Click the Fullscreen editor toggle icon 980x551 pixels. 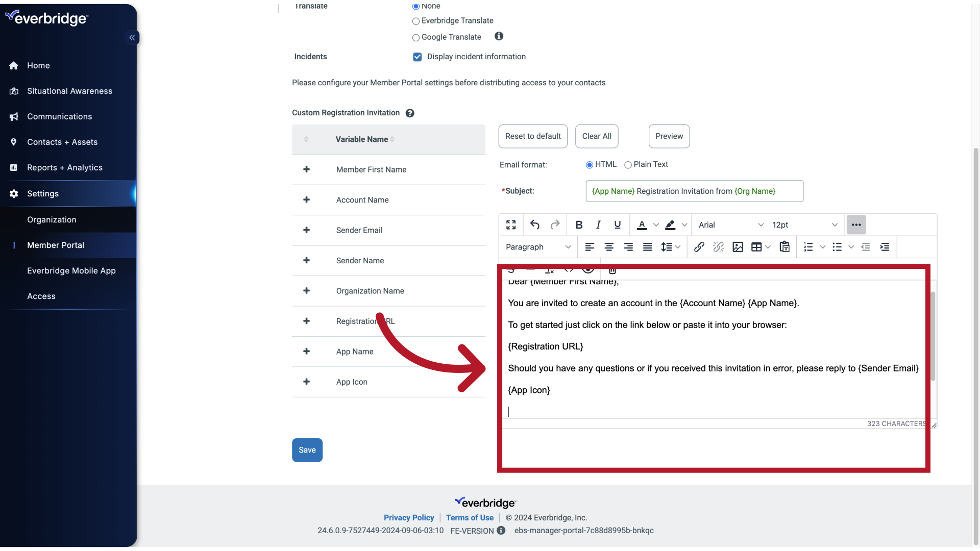click(511, 224)
